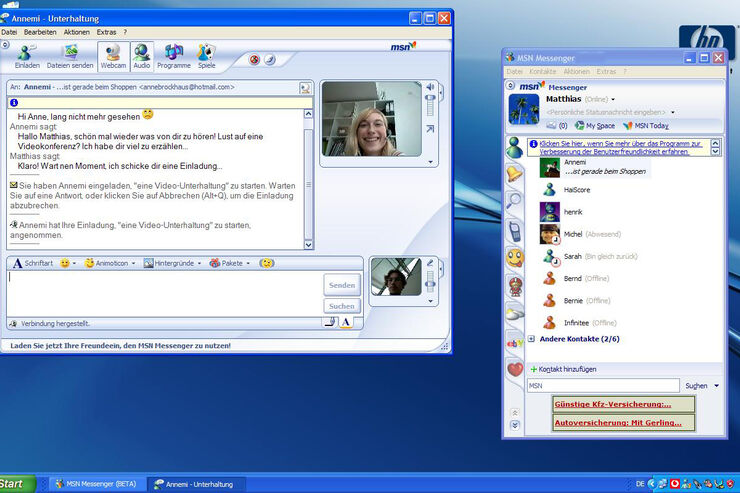Click the usability improvement program info link

coord(620,147)
